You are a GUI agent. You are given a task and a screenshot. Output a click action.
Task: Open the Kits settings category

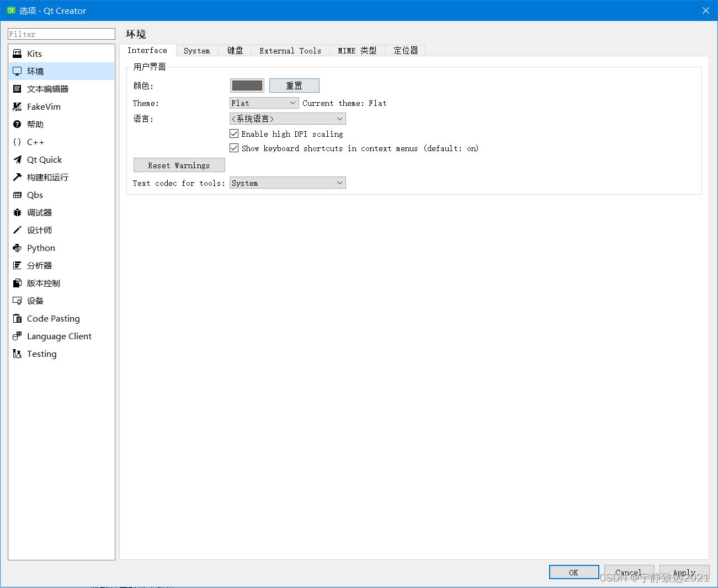tap(34, 53)
